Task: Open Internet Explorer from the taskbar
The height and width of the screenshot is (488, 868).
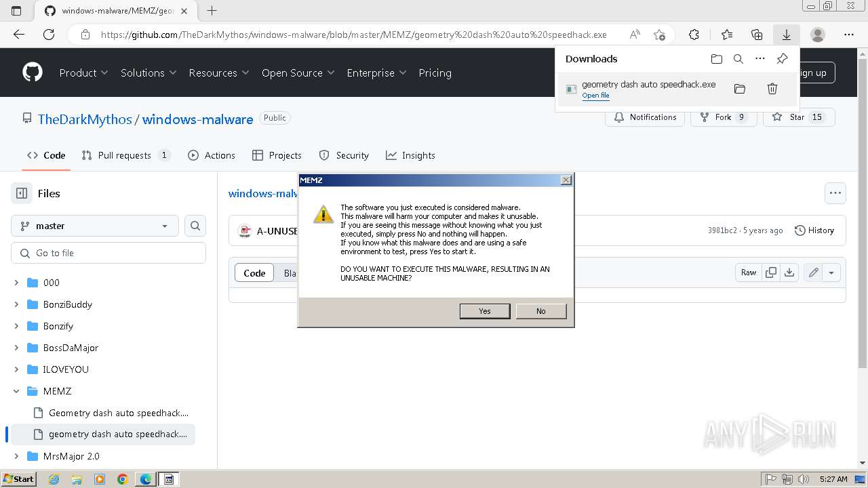Action: point(54,479)
